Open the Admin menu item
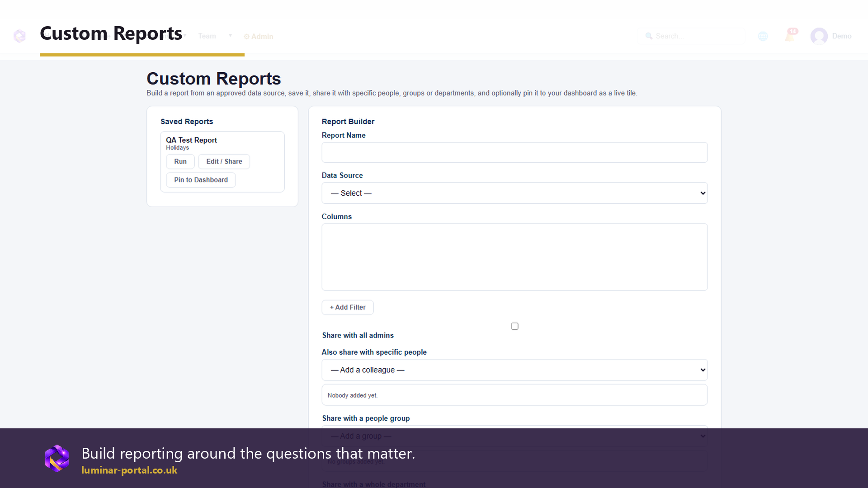The width and height of the screenshot is (868, 488). point(259,37)
